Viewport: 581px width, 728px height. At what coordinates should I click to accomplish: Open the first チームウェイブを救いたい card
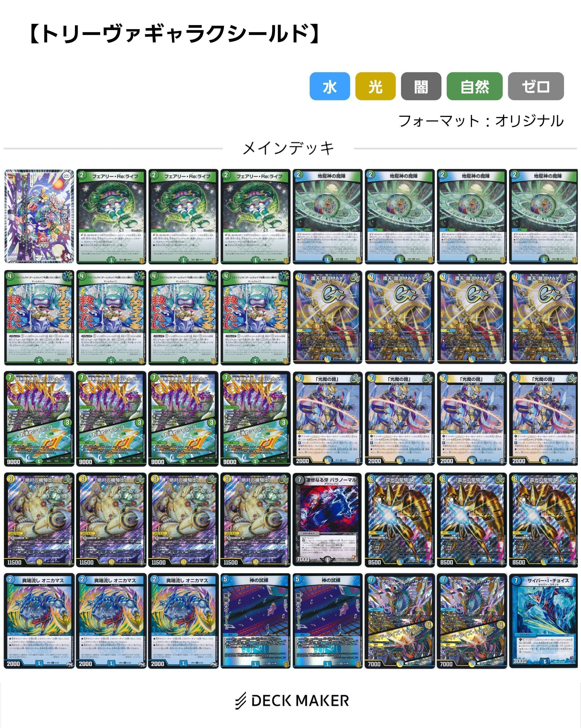pyautogui.click(x=39, y=317)
